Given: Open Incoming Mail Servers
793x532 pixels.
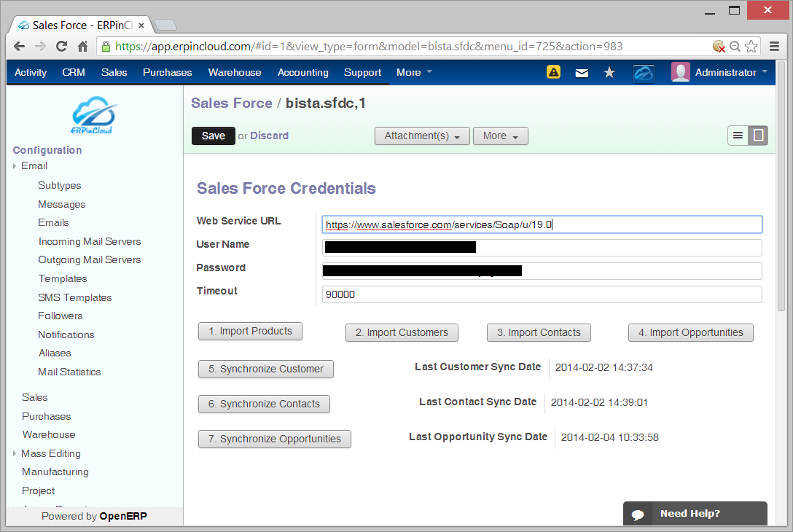Looking at the screenshot, I should pyautogui.click(x=90, y=242).
